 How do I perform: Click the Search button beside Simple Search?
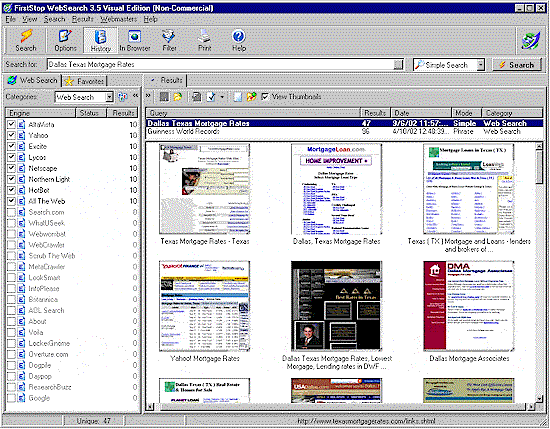(x=517, y=65)
